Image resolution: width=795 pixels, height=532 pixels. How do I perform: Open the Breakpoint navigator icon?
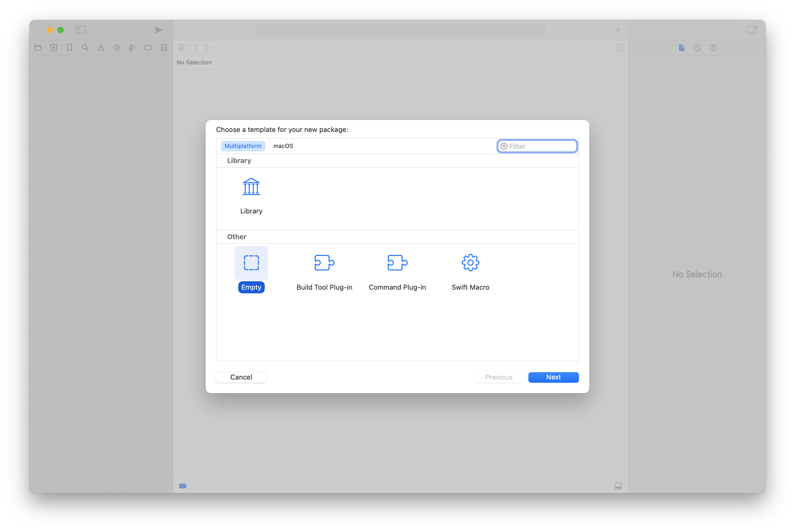tap(148, 48)
